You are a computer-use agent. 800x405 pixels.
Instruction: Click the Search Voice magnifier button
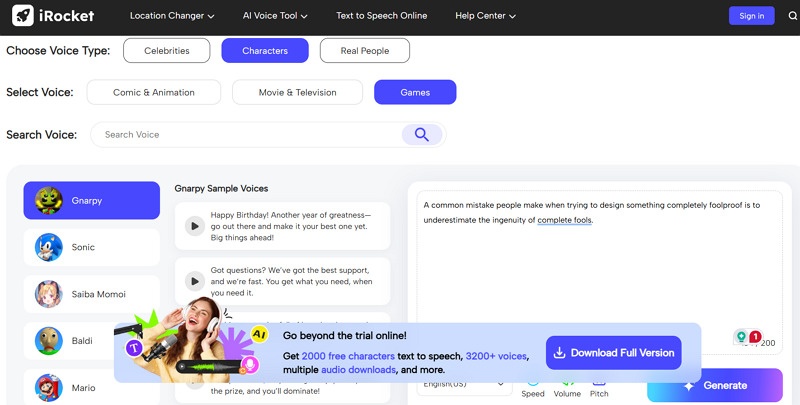421,135
